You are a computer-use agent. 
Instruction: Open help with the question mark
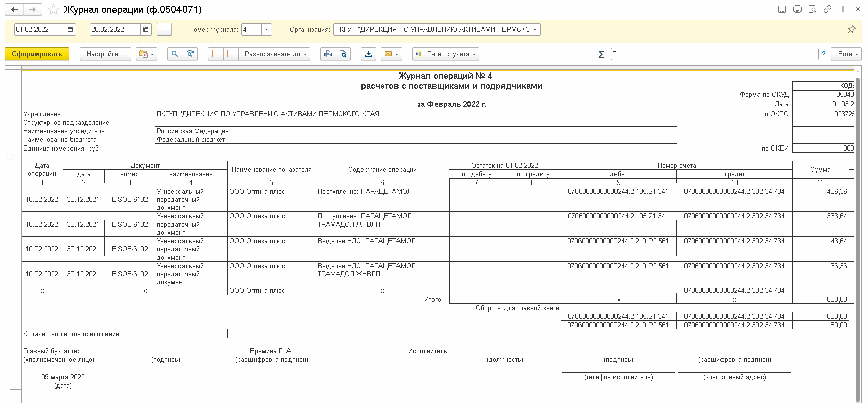click(824, 54)
